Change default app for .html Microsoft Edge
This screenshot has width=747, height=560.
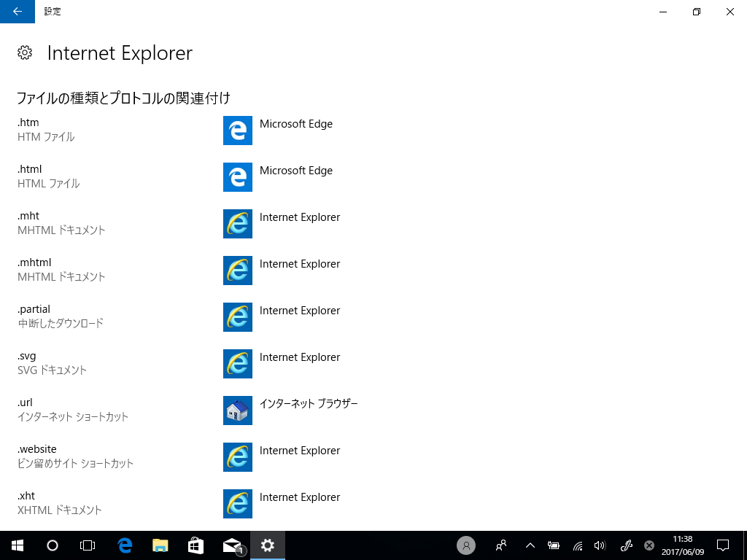pyautogui.click(x=296, y=171)
